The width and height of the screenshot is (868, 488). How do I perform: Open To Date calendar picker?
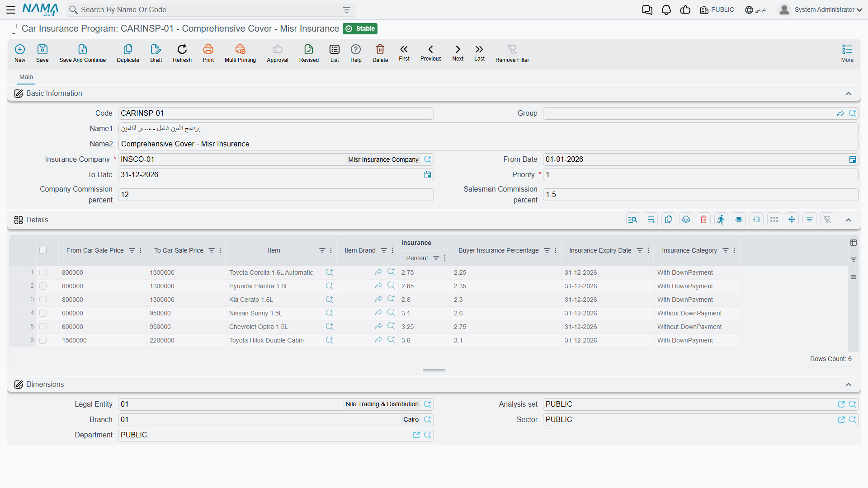pyautogui.click(x=428, y=175)
